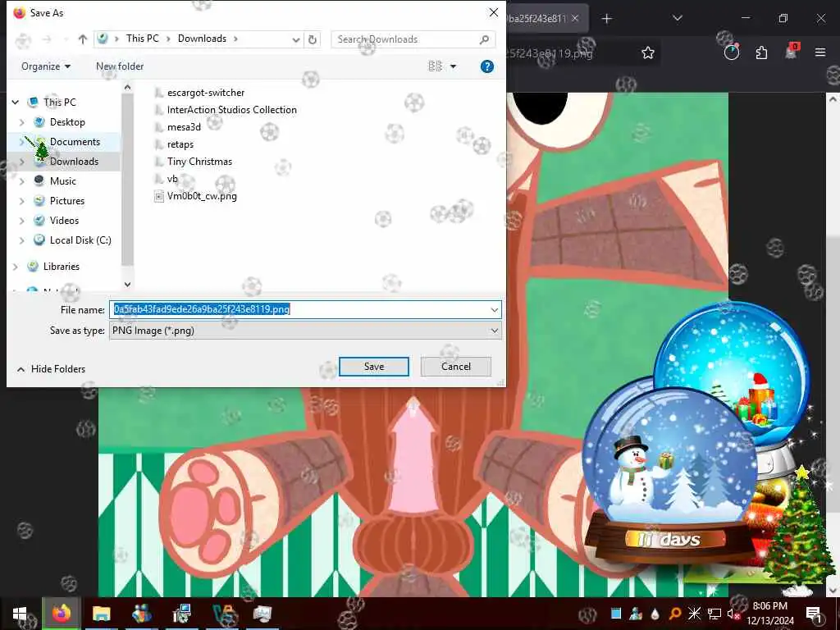Select Downloads in navigation pane

tap(74, 162)
